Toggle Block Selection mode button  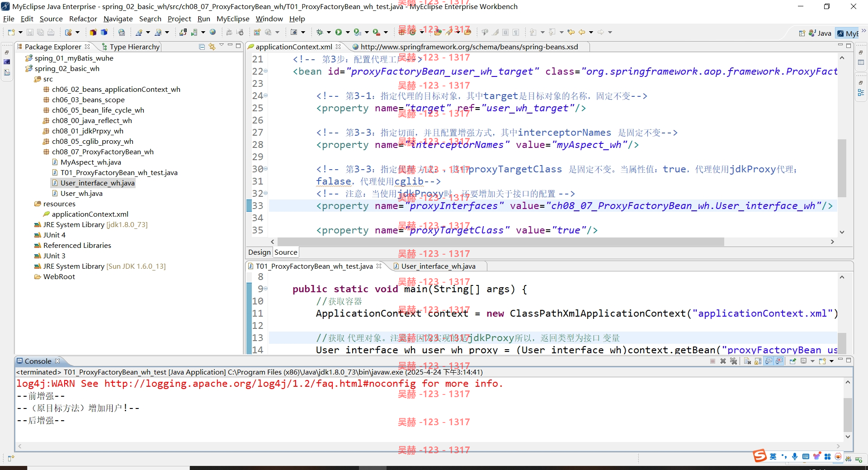click(505, 32)
